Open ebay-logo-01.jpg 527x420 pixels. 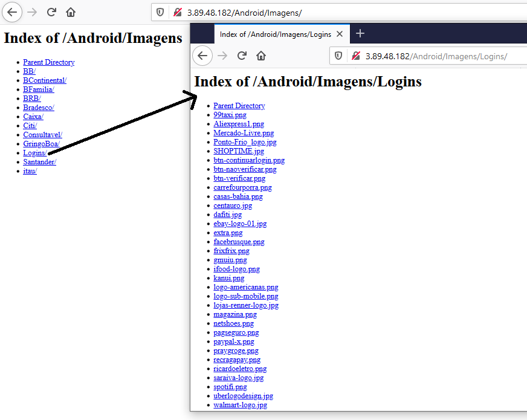point(240,224)
